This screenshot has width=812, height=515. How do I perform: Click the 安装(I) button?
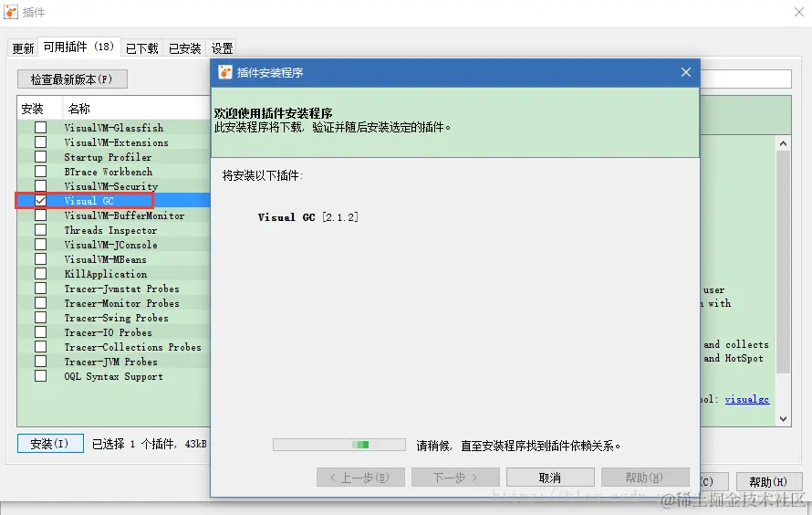pyautogui.click(x=49, y=444)
